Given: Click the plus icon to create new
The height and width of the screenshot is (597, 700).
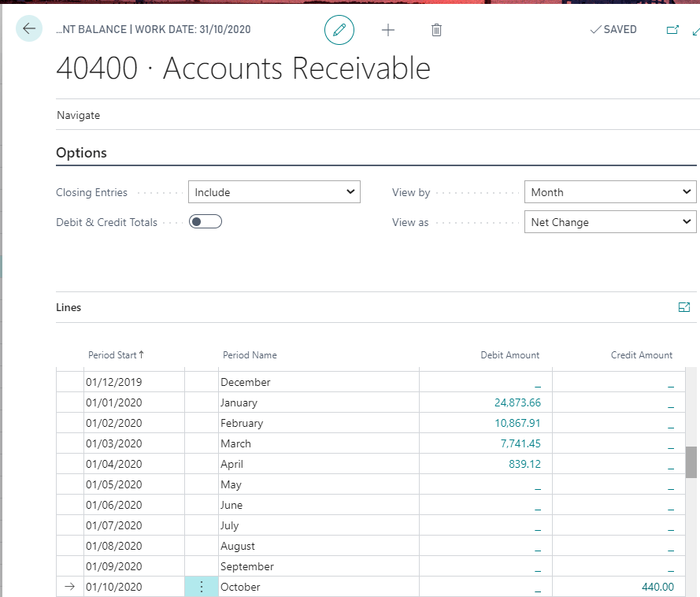Looking at the screenshot, I should click(387, 30).
